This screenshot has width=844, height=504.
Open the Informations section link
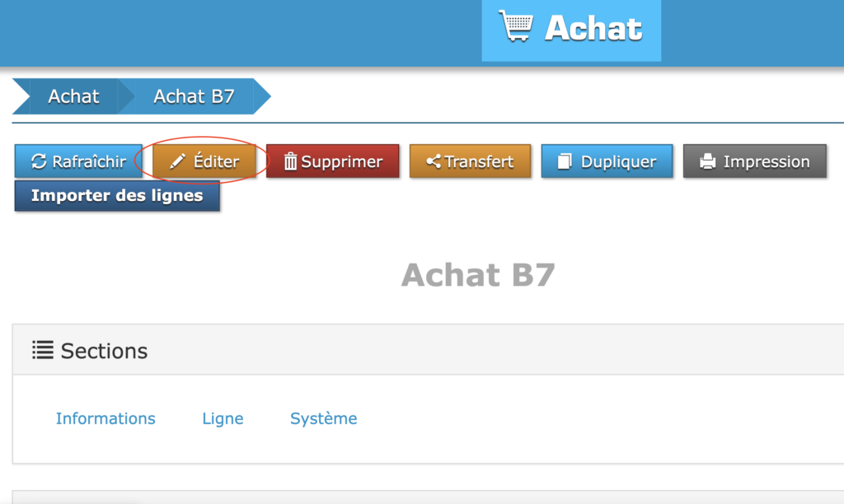(105, 418)
